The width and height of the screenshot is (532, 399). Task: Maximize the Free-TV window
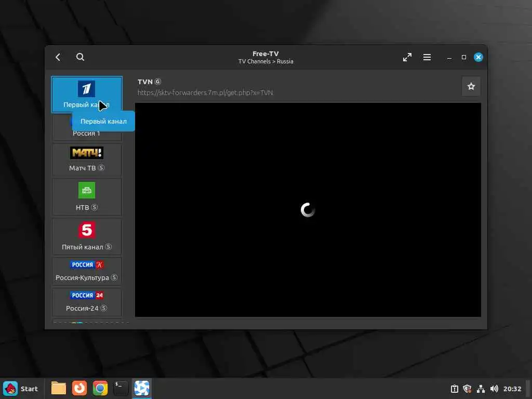point(464,57)
